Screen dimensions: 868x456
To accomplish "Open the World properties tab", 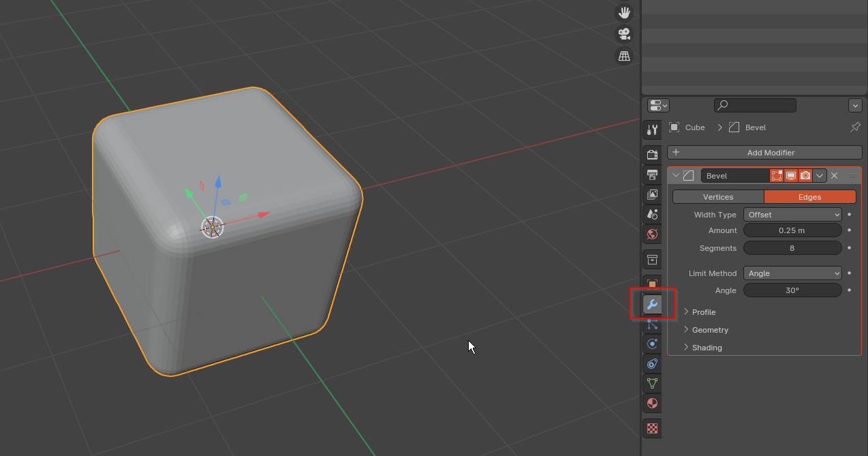I will click(x=652, y=234).
